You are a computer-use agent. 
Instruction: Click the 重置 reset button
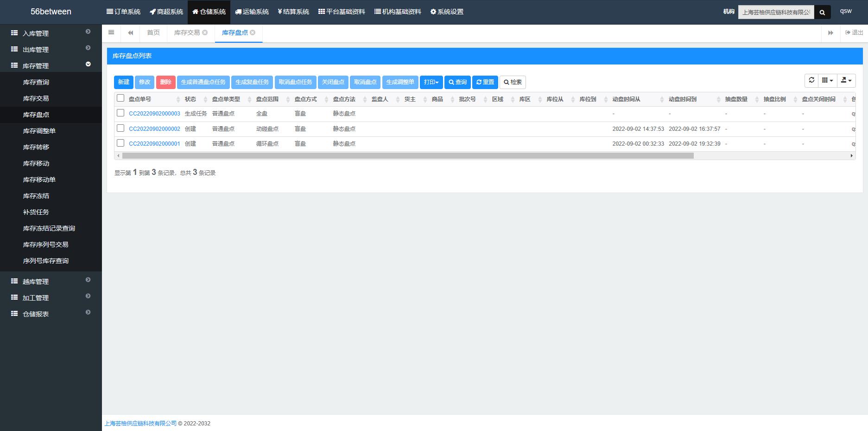pos(485,82)
